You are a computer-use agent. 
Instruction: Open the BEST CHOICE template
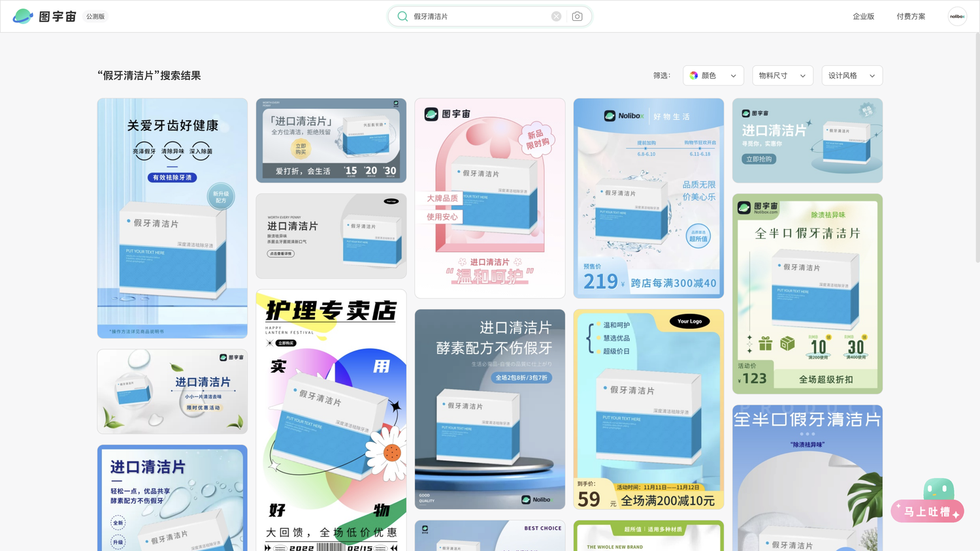click(490, 535)
